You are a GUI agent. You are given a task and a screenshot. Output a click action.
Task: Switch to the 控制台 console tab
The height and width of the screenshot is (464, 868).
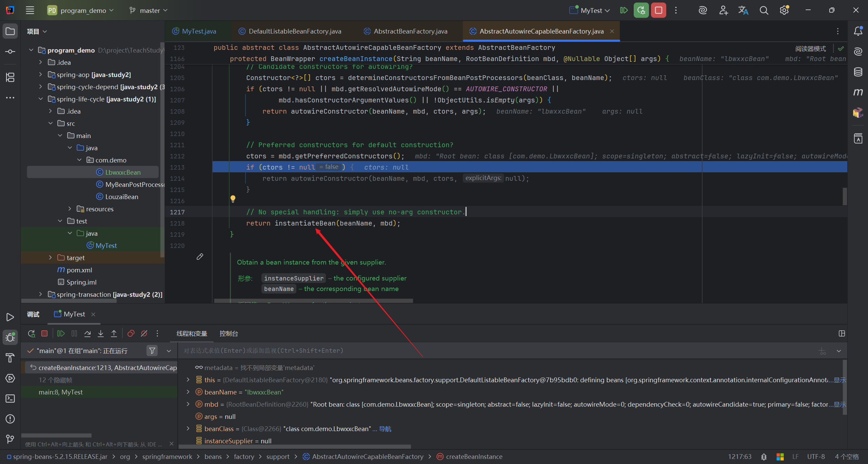click(229, 333)
